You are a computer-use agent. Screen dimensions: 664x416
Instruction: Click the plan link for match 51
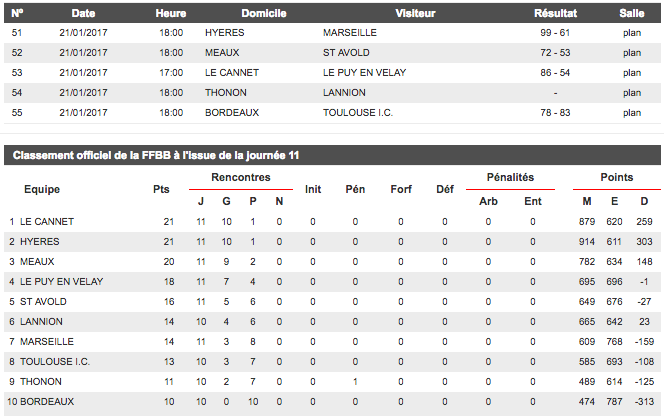click(x=631, y=32)
